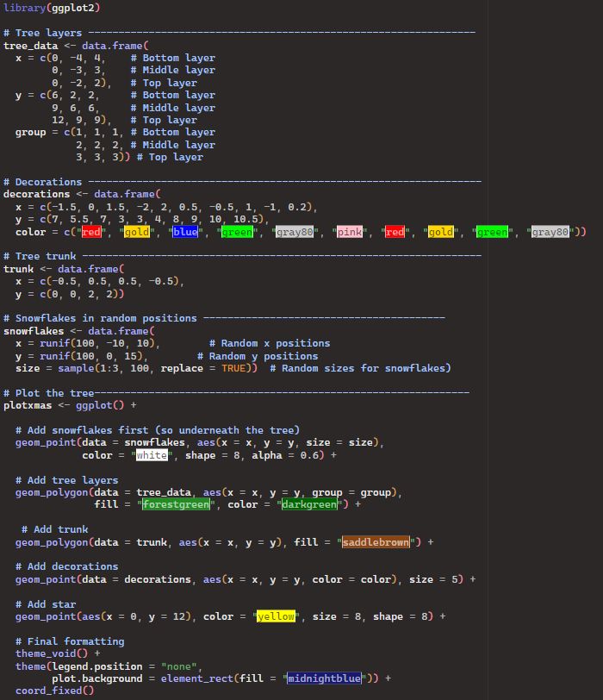Click the highlighted 'saddlebrown' fill string
Viewport: 603px width, 700px height.
click(376, 542)
